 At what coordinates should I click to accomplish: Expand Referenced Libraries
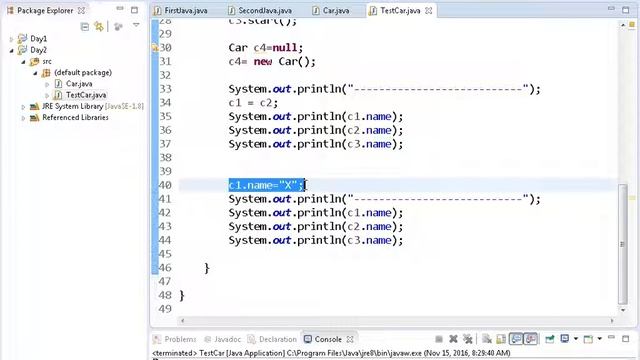pyautogui.click(x=23, y=118)
